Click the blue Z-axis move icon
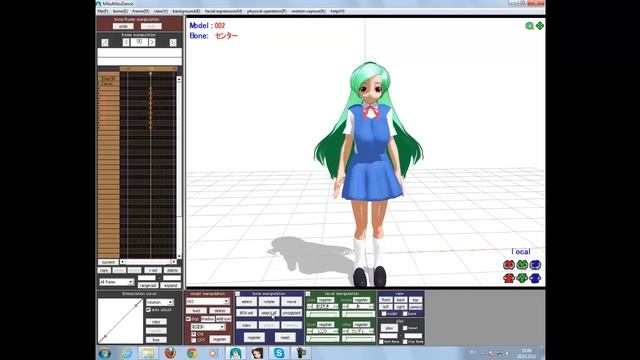 point(535,278)
